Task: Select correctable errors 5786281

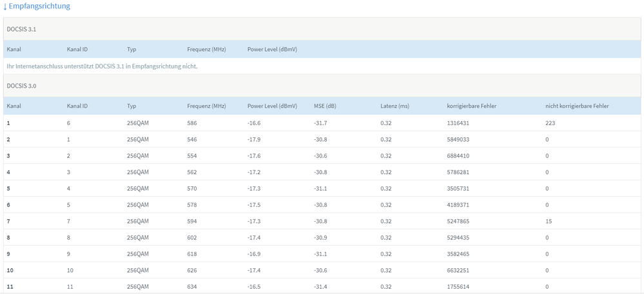Action: click(x=458, y=172)
